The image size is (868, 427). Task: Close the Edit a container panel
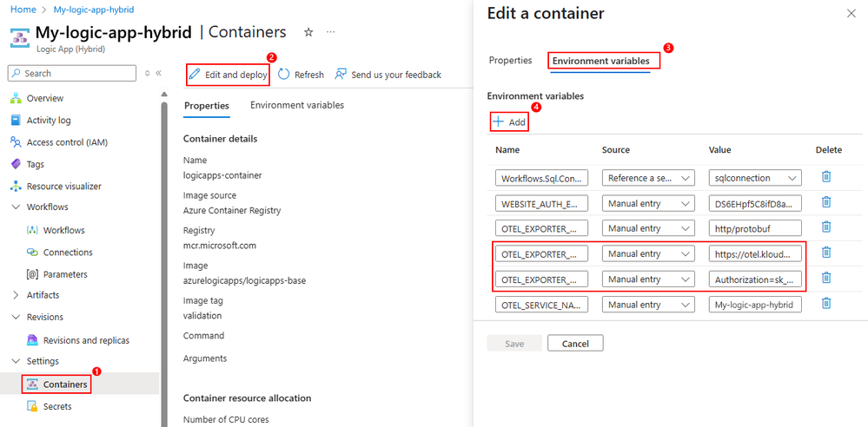coord(850,14)
